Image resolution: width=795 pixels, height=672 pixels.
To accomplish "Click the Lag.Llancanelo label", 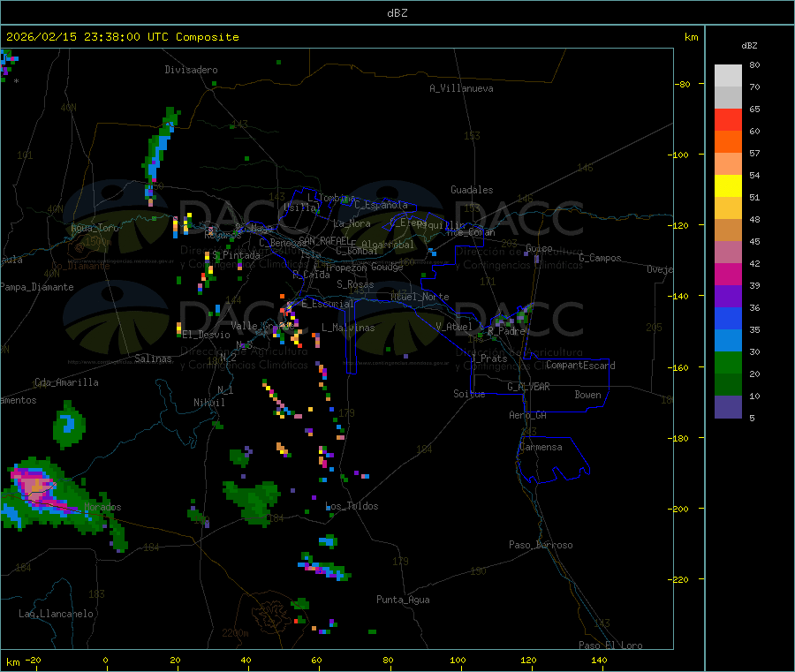I will coord(56,614).
